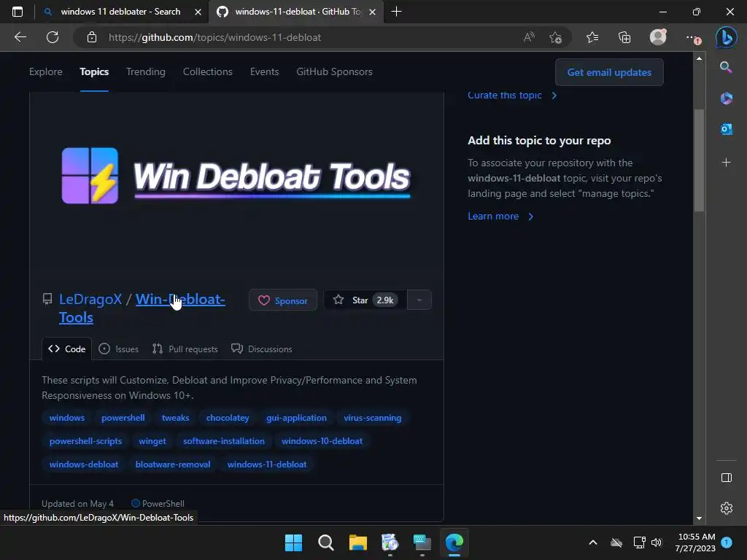
Task: Switch to Microsoft Edge in taskbar
Action: (454, 542)
